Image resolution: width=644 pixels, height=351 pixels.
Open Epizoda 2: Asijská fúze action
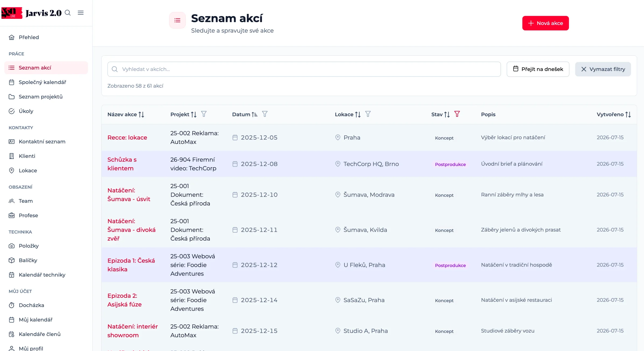125,300
